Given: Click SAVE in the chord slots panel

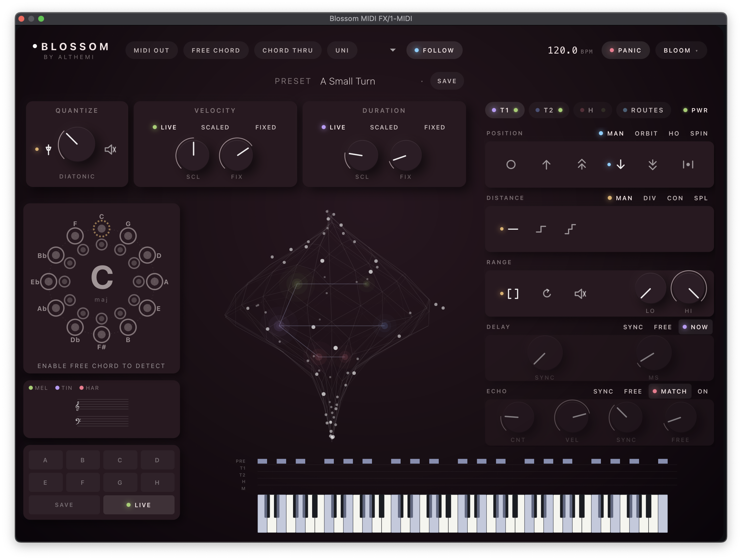Looking at the screenshot, I should (x=64, y=505).
